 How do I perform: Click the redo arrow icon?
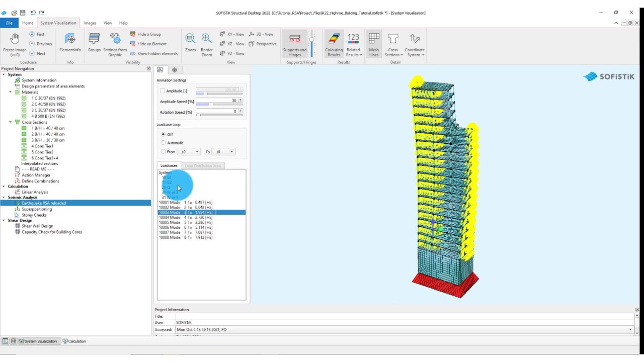42,13
